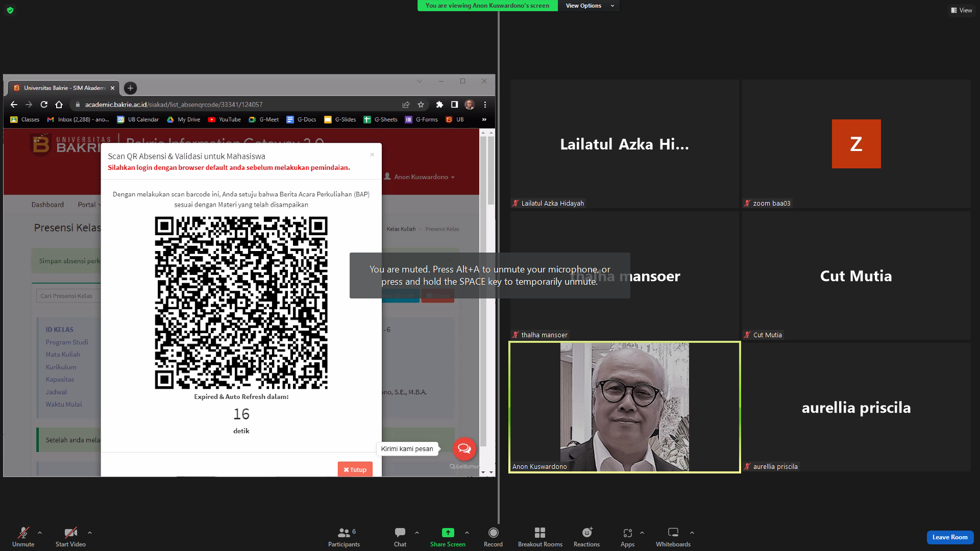Image resolution: width=980 pixels, height=551 pixels.
Task: Open the Chat panel
Action: point(400,537)
